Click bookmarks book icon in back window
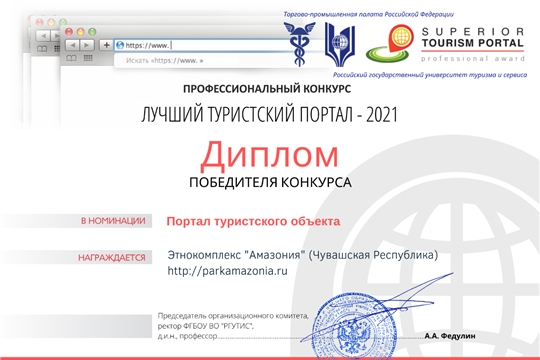Viewport: 540px width, 360px height. point(42,49)
